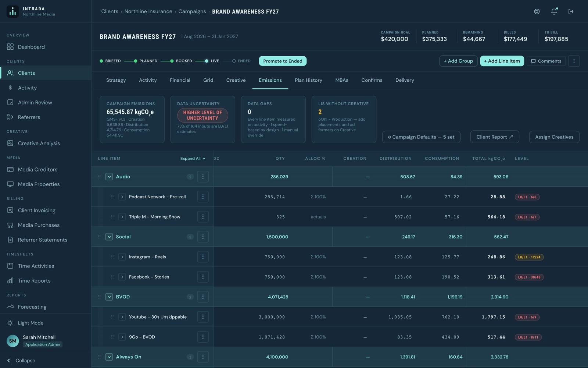This screenshot has height=368, width=588.
Task: Open Time Activities in the sidebar
Action: 46,266
